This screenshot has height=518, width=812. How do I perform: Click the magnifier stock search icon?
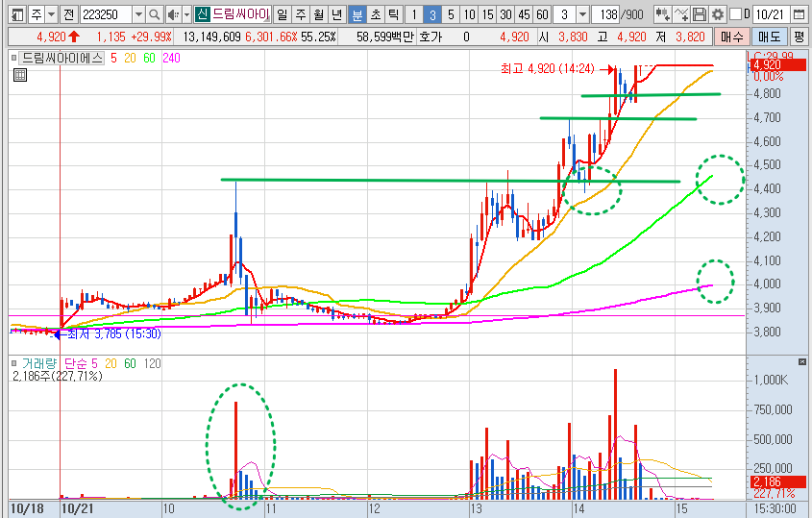click(154, 14)
